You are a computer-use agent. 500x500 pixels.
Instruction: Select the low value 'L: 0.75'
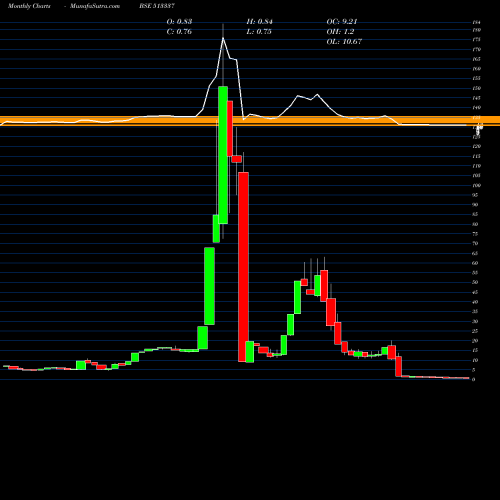pos(259,32)
